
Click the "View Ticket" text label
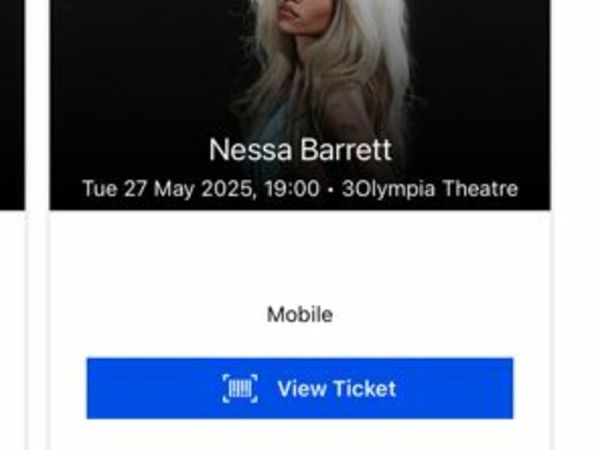(336, 388)
